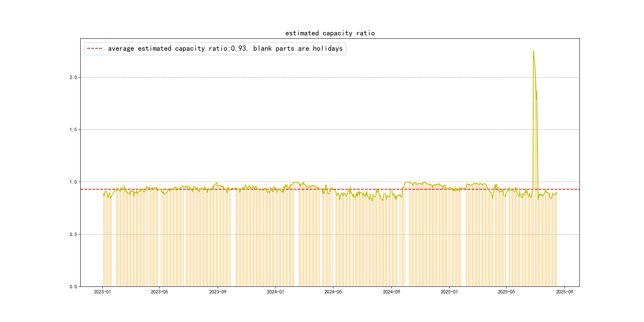Click the 2025-09 x-axis label

tap(564, 292)
